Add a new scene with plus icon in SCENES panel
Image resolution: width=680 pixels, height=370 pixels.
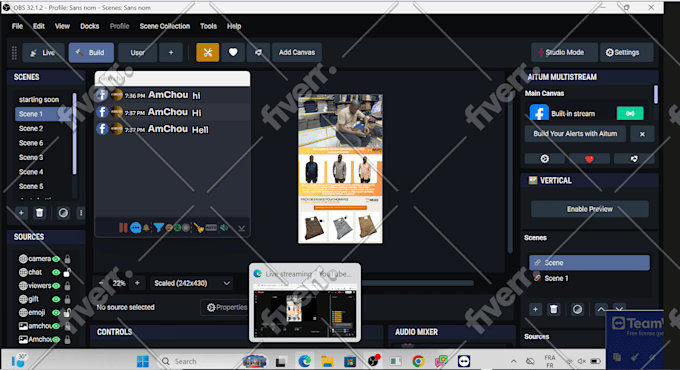(21, 213)
